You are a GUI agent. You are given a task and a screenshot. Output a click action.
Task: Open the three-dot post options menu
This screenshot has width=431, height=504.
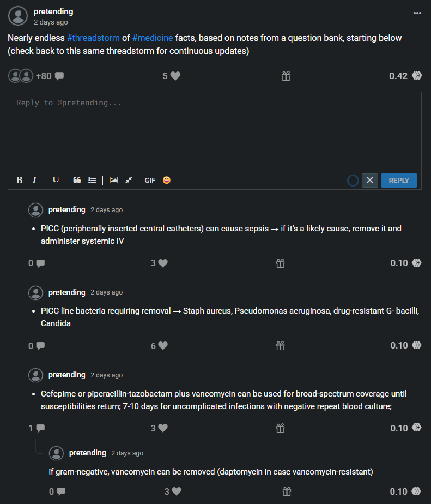[x=417, y=13]
